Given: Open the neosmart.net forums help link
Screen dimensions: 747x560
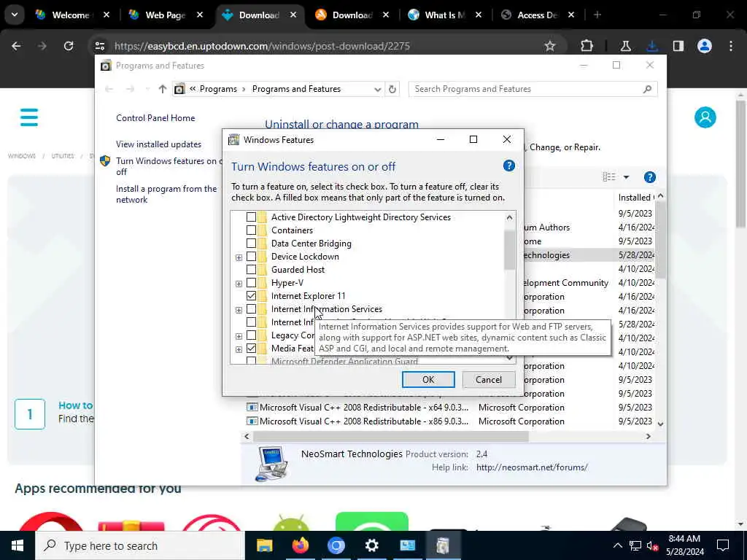Looking at the screenshot, I should [532, 467].
